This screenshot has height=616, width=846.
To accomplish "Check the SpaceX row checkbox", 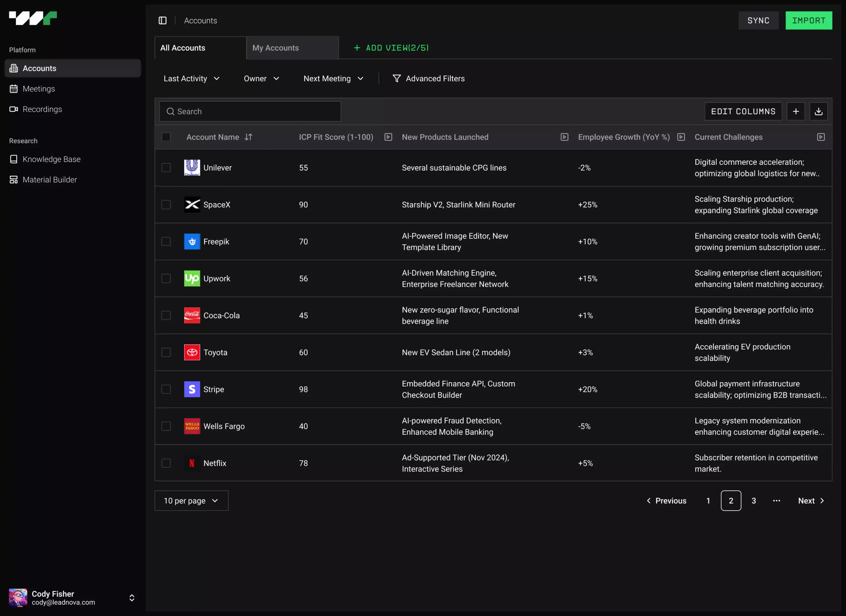I will click(x=166, y=205).
